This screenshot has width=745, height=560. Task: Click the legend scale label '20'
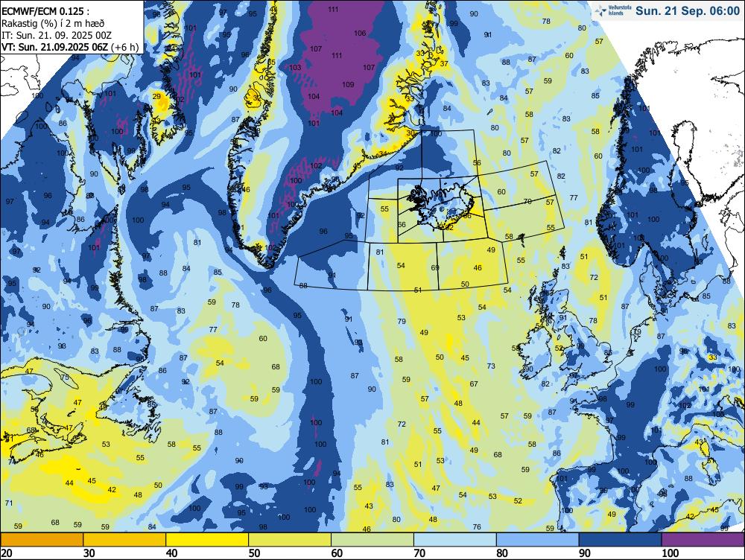tap(7, 553)
